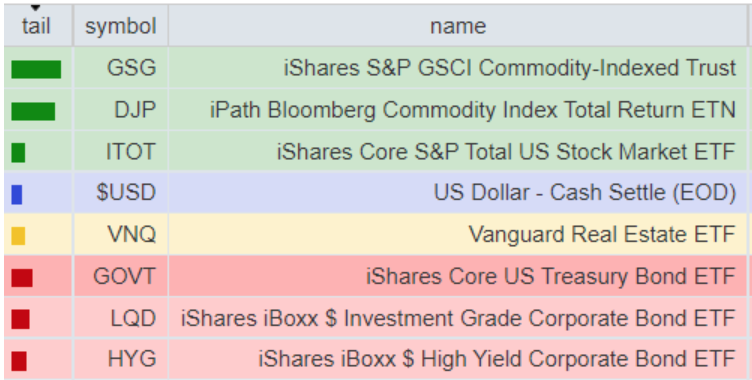
Task: Click iShares Core US Treasury Bond ETF name
Action: tap(551, 276)
